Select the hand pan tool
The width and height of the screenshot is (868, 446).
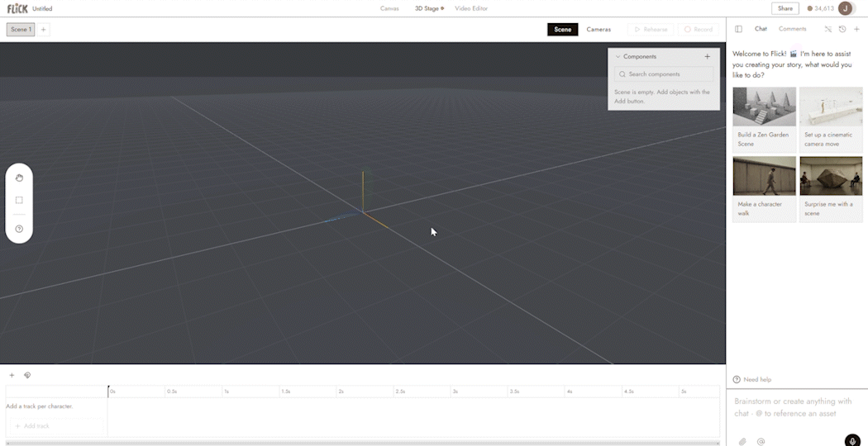coord(19,178)
